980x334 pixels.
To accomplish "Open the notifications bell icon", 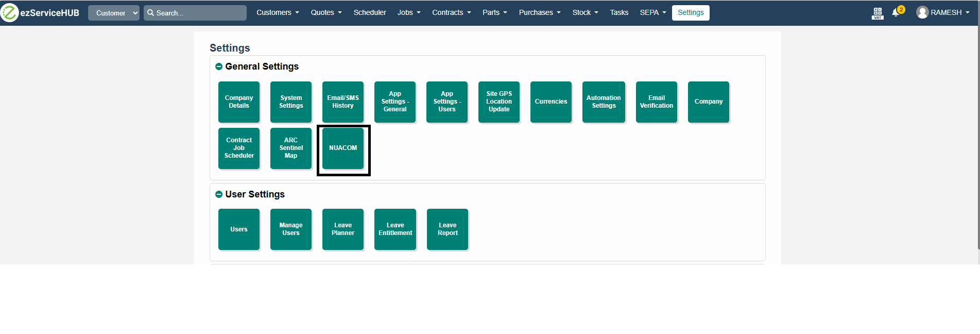I will pos(896,13).
